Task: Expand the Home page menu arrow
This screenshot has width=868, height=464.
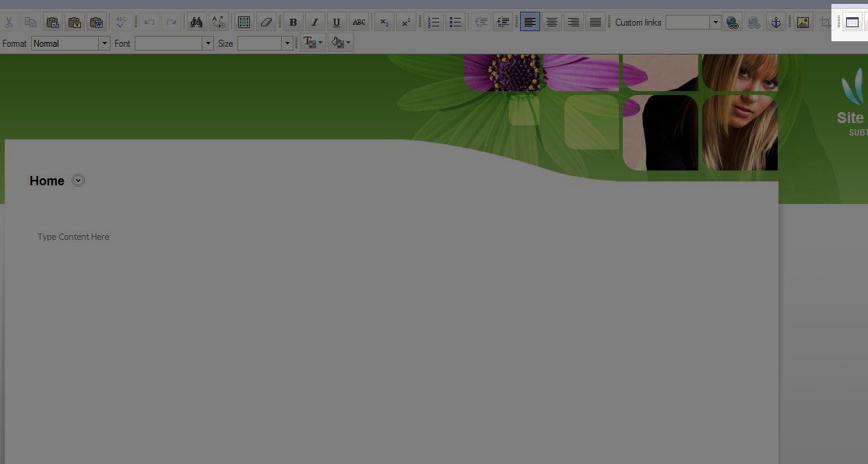Action: click(78, 181)
